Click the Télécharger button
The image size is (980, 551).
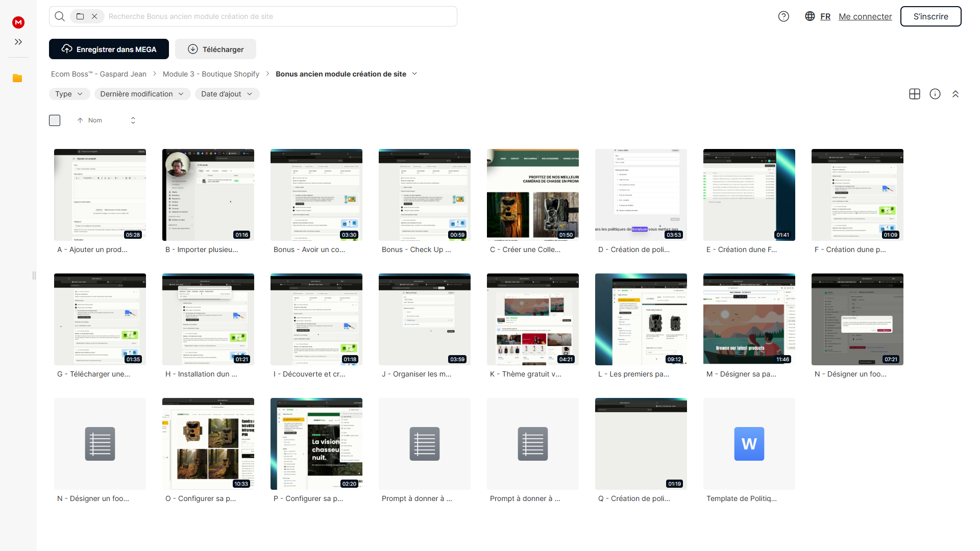tap(215, 49)
